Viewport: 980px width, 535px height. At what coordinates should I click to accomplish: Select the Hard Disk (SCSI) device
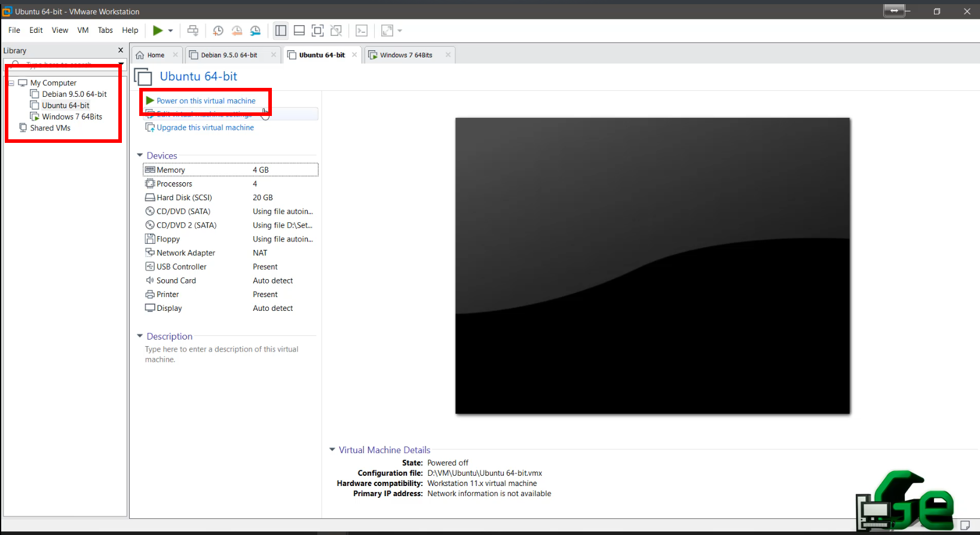[231, 198]
